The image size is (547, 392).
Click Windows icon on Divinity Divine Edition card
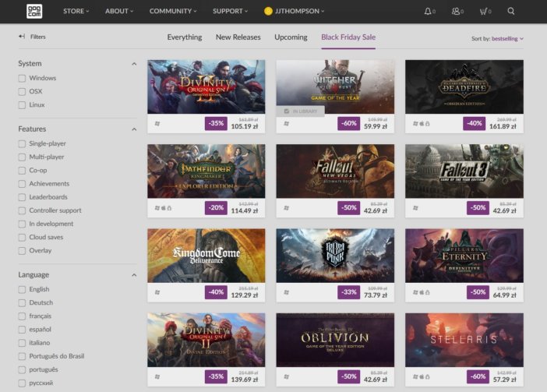157,376
